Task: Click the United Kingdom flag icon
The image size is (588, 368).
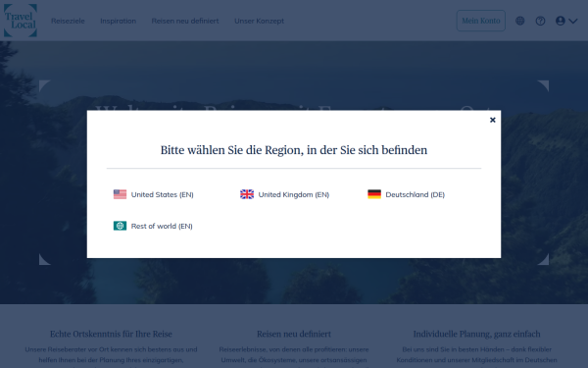Action: click(x=247, y=194)
